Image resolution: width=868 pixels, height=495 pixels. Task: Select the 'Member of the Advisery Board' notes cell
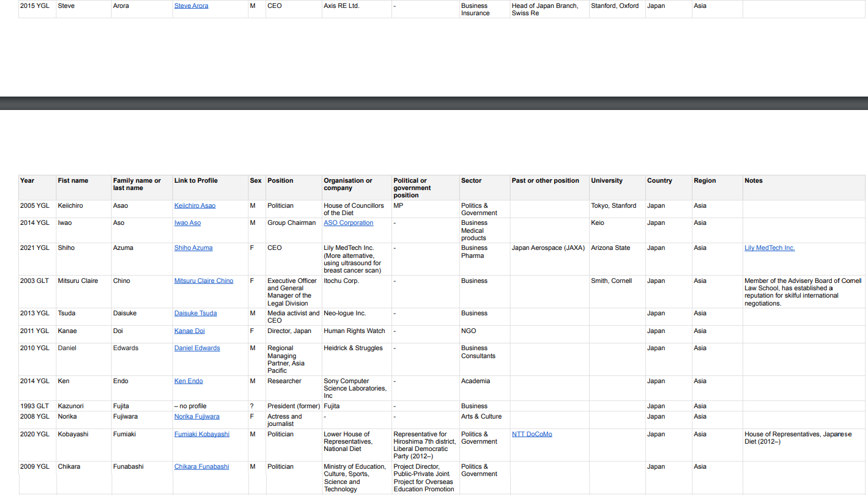coord(804,291)
